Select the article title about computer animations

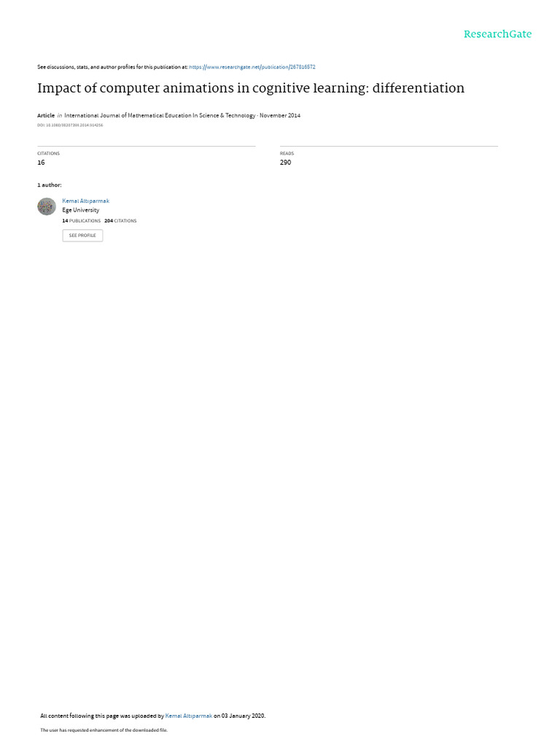tap(251, 88)
